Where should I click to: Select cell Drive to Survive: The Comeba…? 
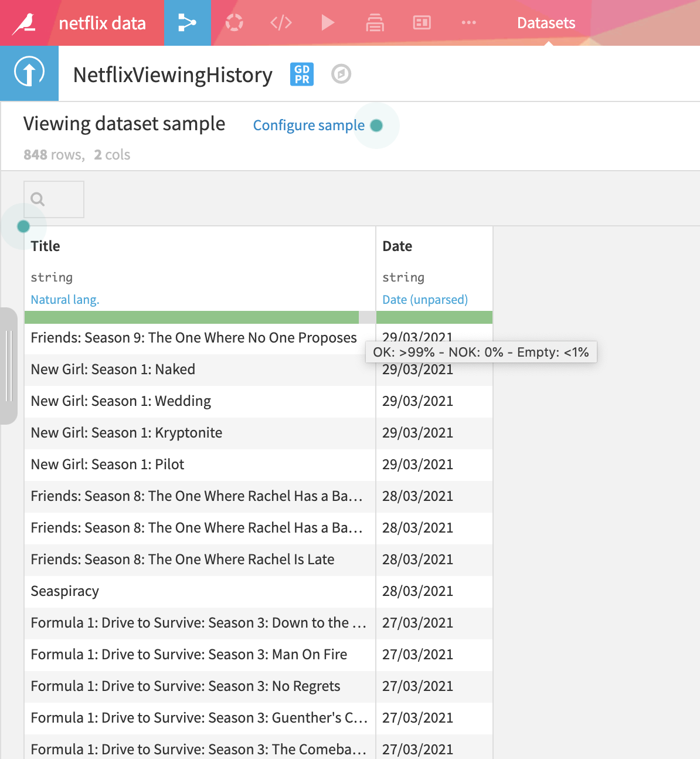(x=200, y=747)
